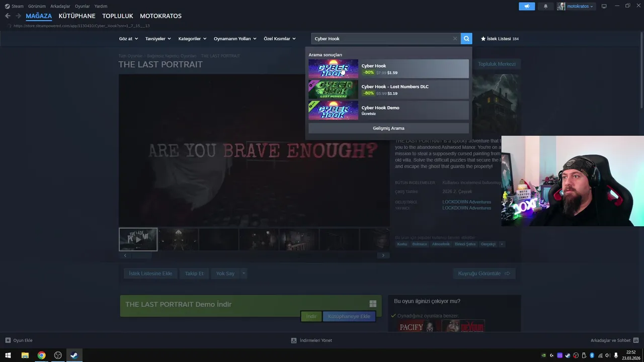This screenshot has width=644, height=362.
Task: Click the Kütüphaneye Ekle button
Action: click(349, 316)
